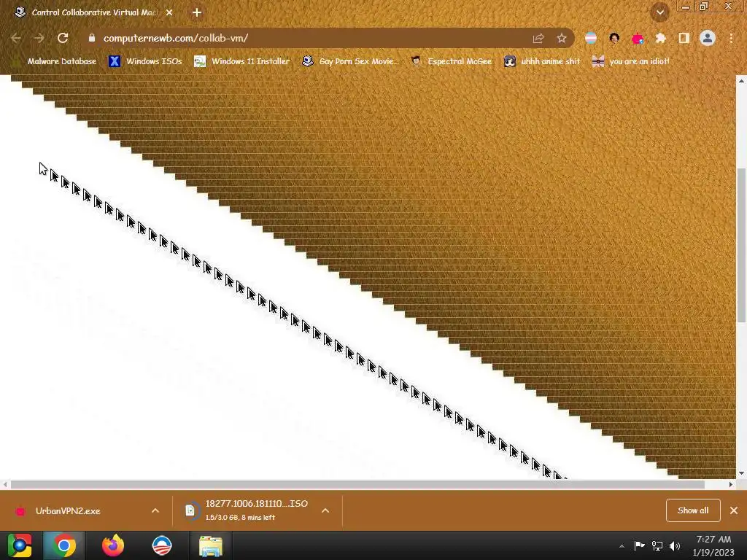Click the horizontal scroll left arrow
The height and width of the screenshot is (560, 747).
point(5,484)
